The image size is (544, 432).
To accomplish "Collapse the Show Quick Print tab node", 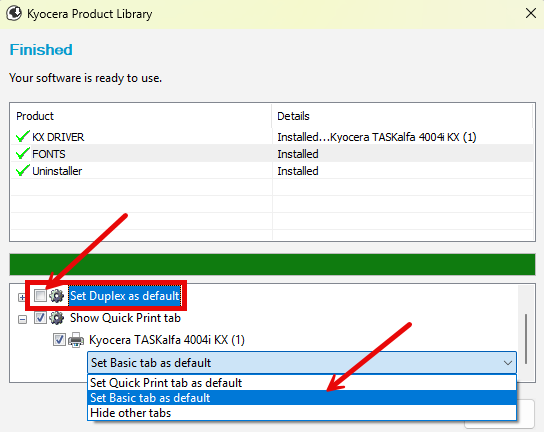I will point(22,319).
